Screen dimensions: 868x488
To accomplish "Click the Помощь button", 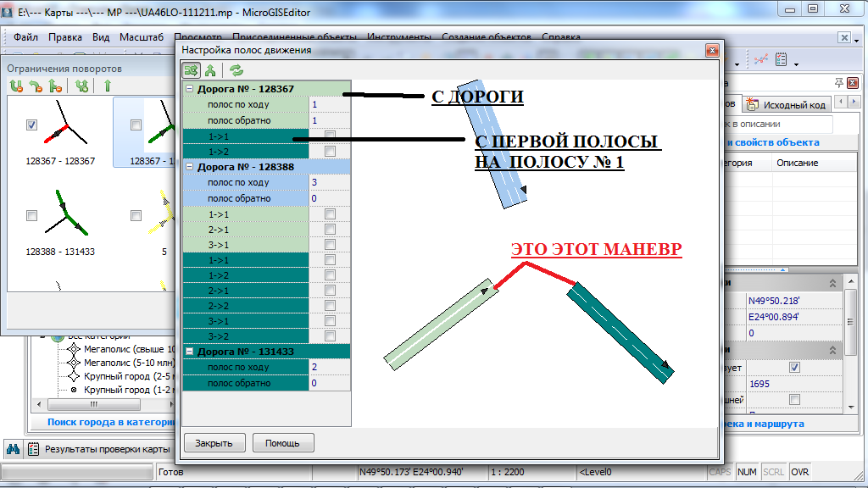I will pyautogui.click(x=282, y=443).
